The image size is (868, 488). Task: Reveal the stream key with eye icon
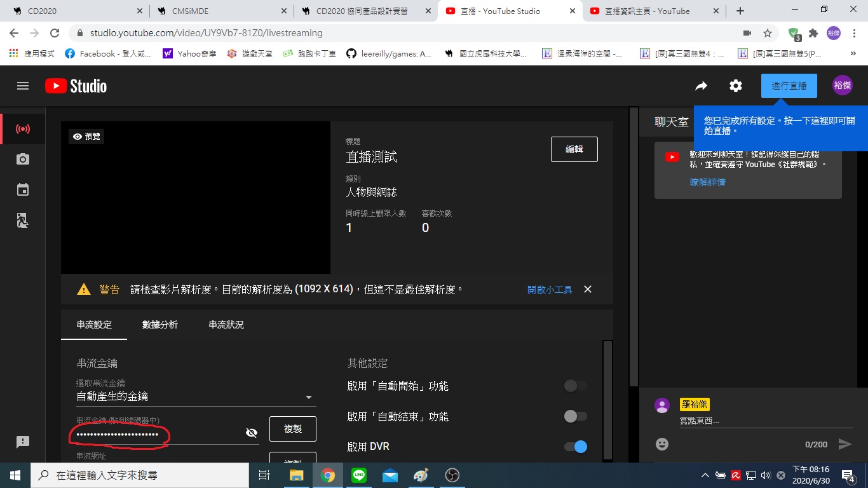point(252,433)
